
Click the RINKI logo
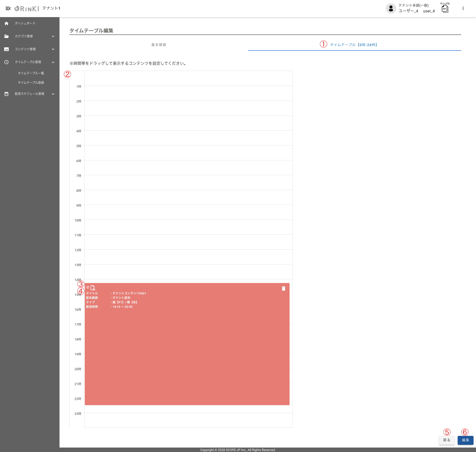point(27,9)
